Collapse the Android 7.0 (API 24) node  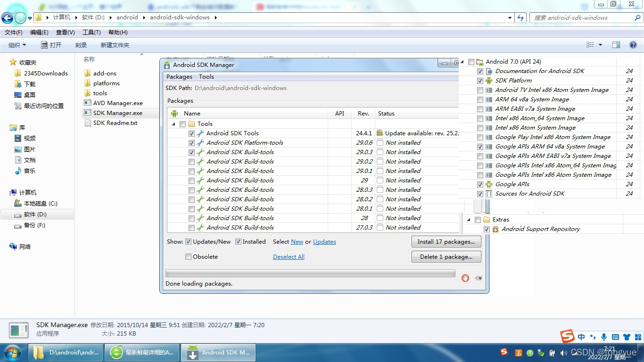pyautogui.click(x=462, y=62)
